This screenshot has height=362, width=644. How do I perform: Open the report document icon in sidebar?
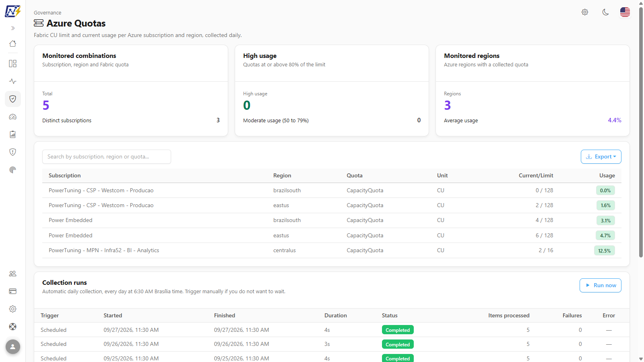[13, 134]
